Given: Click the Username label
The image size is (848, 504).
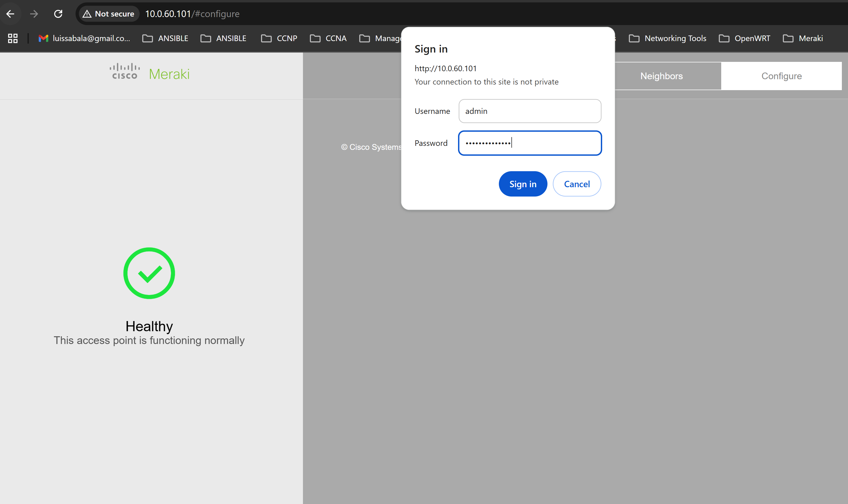Looking at the screenshot, I should [x=432, y=111].
